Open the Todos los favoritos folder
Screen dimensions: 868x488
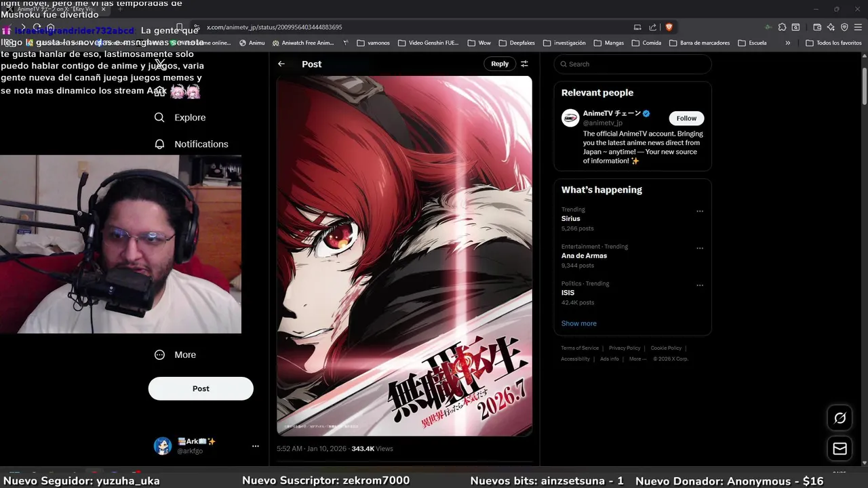coord(833,43)
